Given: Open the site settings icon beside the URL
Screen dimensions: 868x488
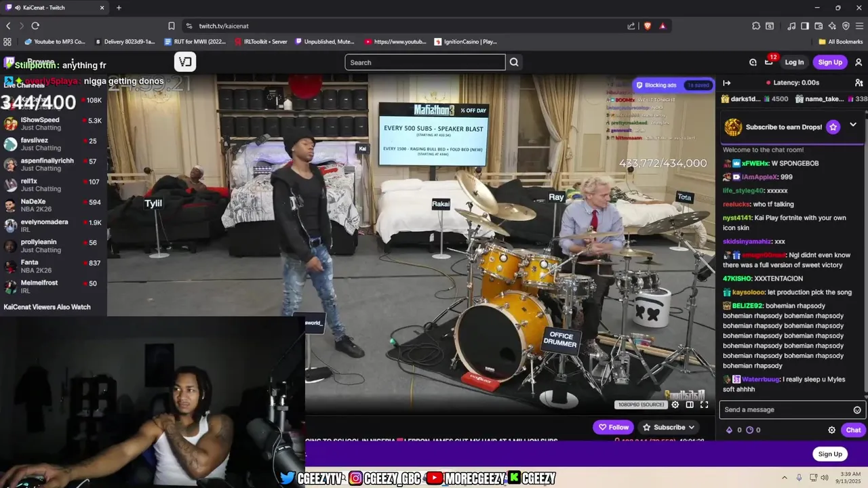Looking at the screenshot, I should tap(189, 26).
